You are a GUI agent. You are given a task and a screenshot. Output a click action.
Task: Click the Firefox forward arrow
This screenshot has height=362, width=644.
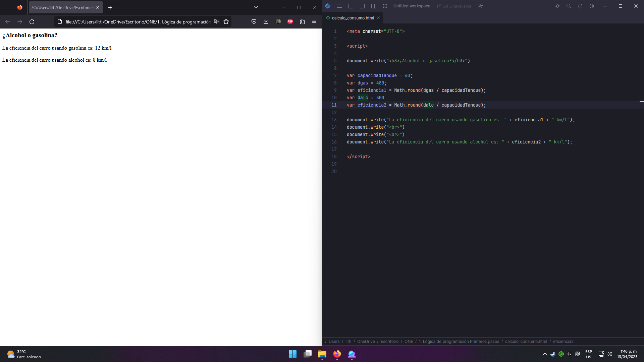click(20, 22)
